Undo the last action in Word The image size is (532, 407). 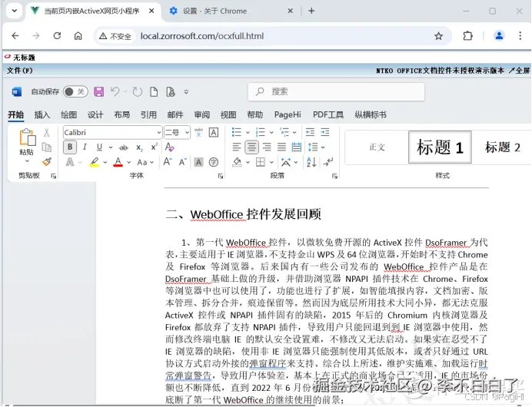click(115, 91)
